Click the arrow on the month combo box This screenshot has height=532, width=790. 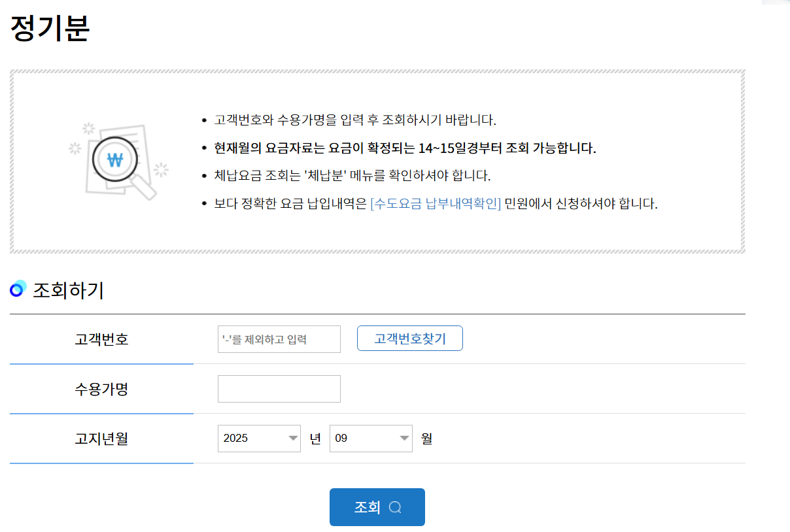[405, 439]
